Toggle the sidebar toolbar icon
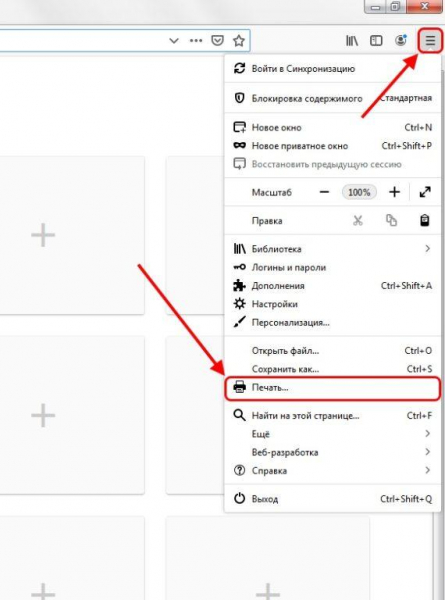This screenshot has height=600, width=445. [x=376, y=40]
